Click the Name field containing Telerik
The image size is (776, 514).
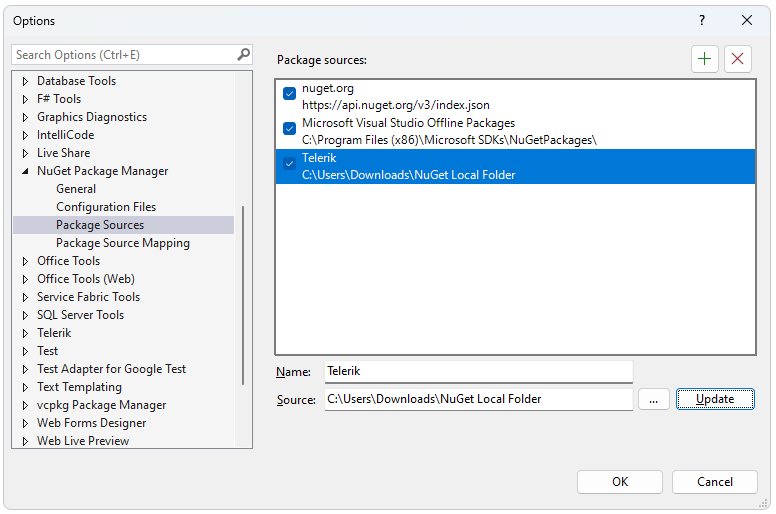point(479,371)
